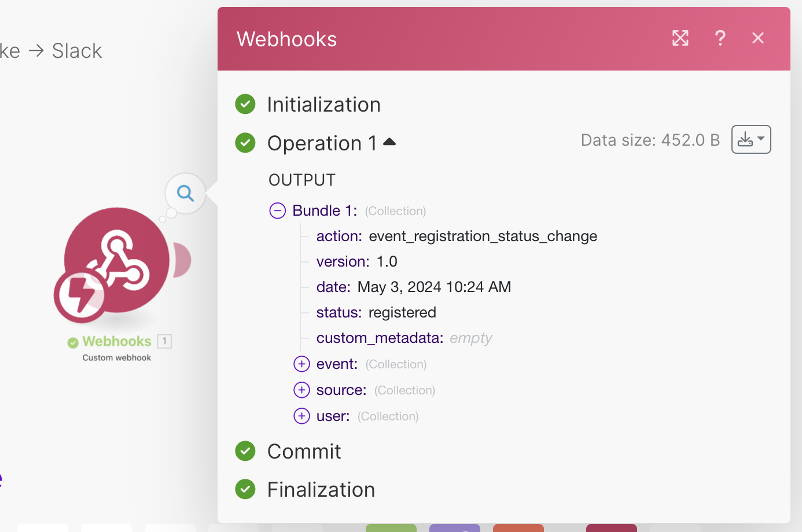Screen dimensions: 802x532
Task: Click the Bundle 1 label
Action: 325,210
